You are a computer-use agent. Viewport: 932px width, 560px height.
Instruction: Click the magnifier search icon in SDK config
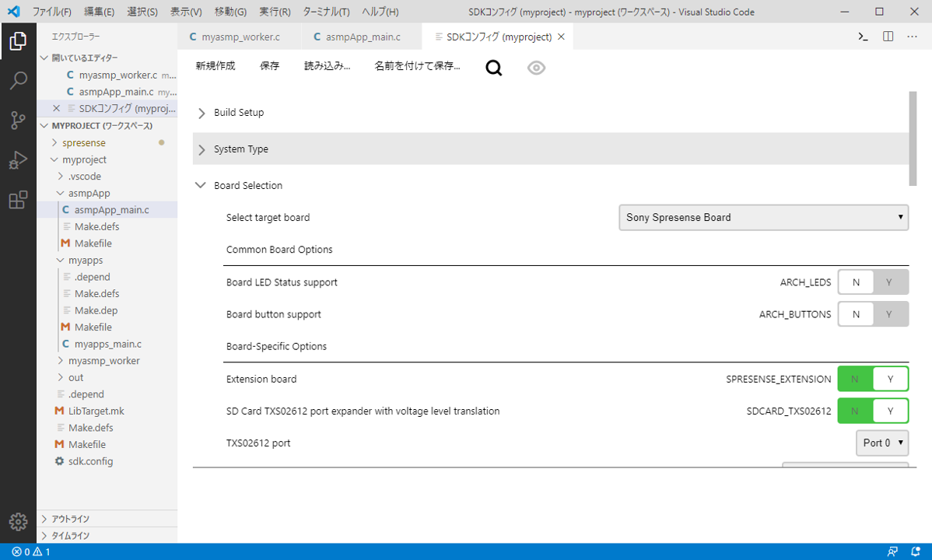(493, 68)
